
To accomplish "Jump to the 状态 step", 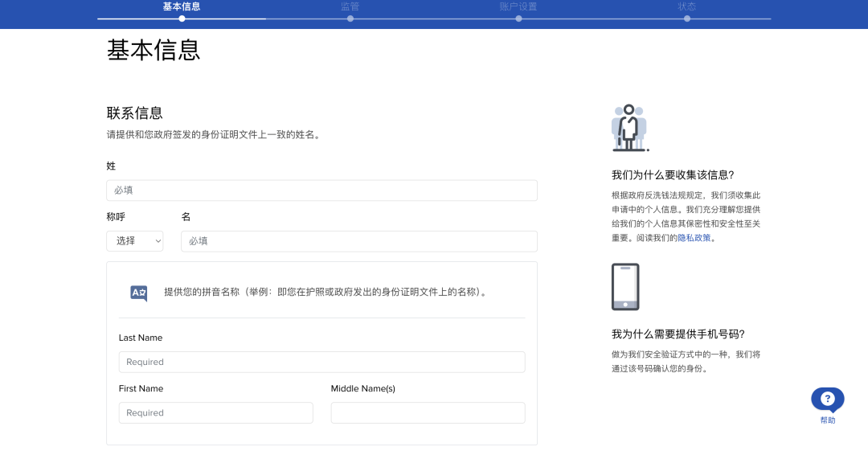I will 686,6.
